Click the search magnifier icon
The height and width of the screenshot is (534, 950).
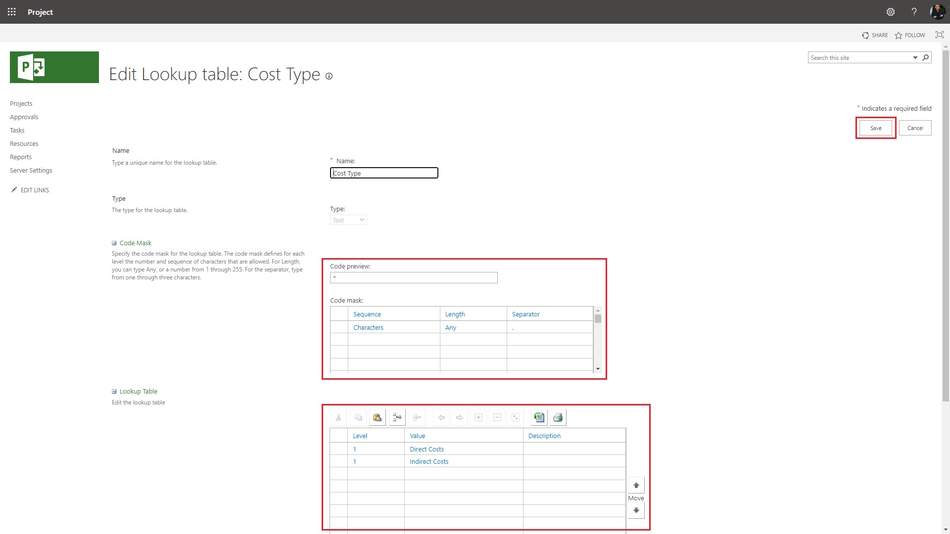[926, 58]
